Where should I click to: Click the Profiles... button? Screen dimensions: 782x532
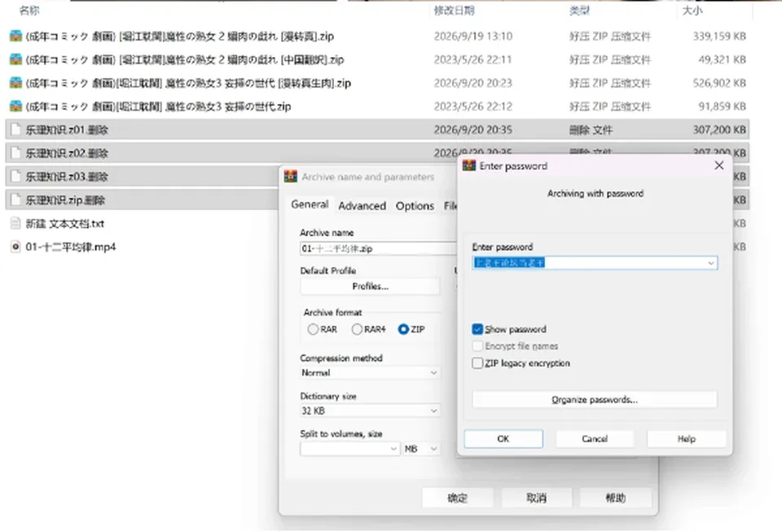coord(370,286)
